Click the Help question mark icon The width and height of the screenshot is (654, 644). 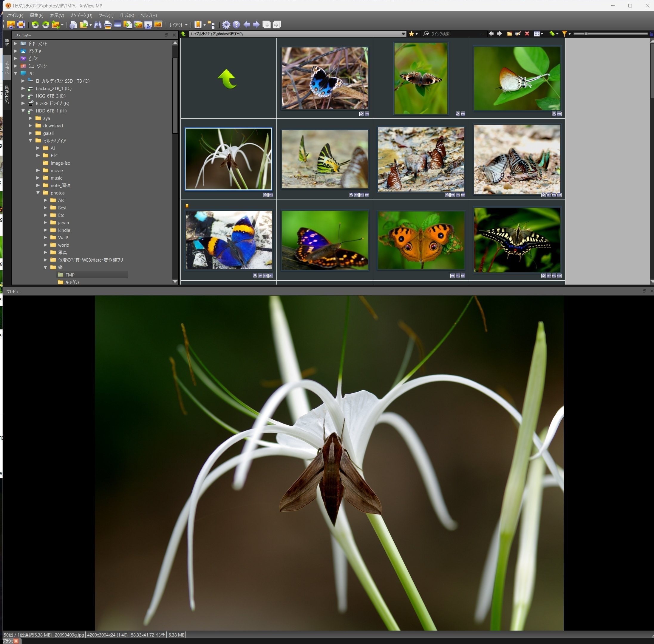(x=237, y=24)
